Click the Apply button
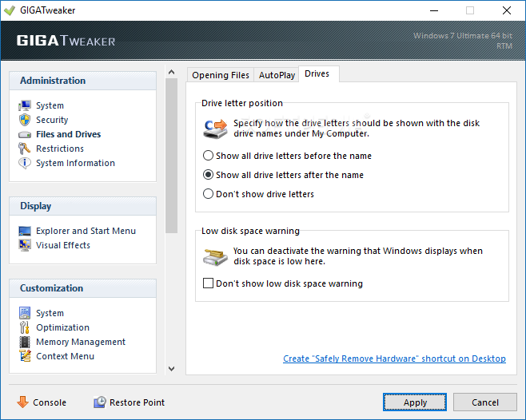Screen dimensions: 526x420 (415, 402)
